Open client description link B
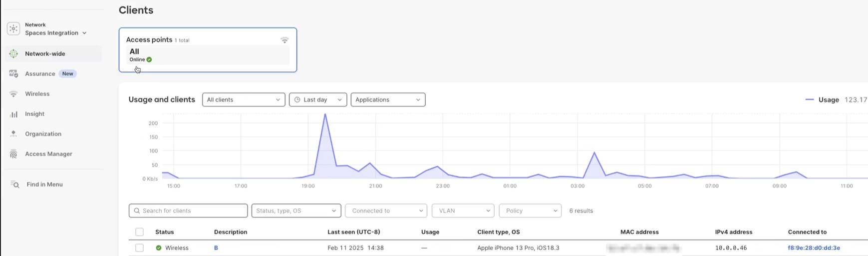The width and height of the screenshot is (868, 256). (216, 248)
